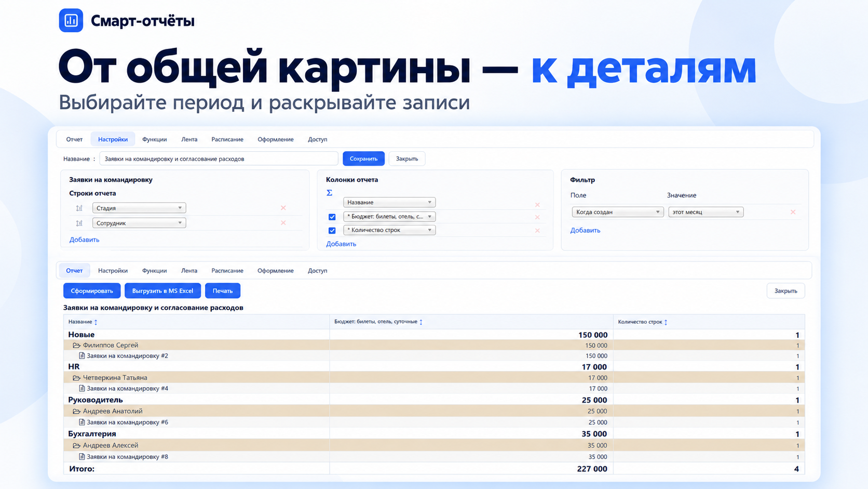This screenshot has height=489, width=868.
Task: Switch to Отчет tab in upper tab bar
Action: (x=74, y=139)
